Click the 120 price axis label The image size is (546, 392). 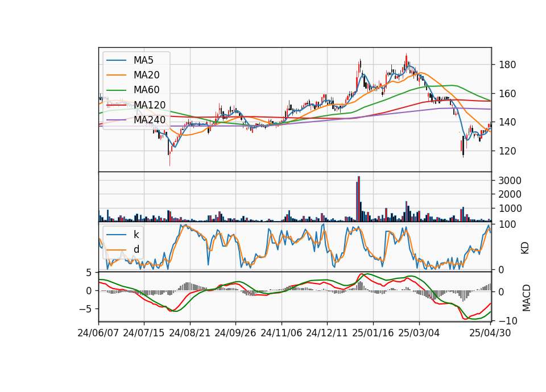[507, 151]
